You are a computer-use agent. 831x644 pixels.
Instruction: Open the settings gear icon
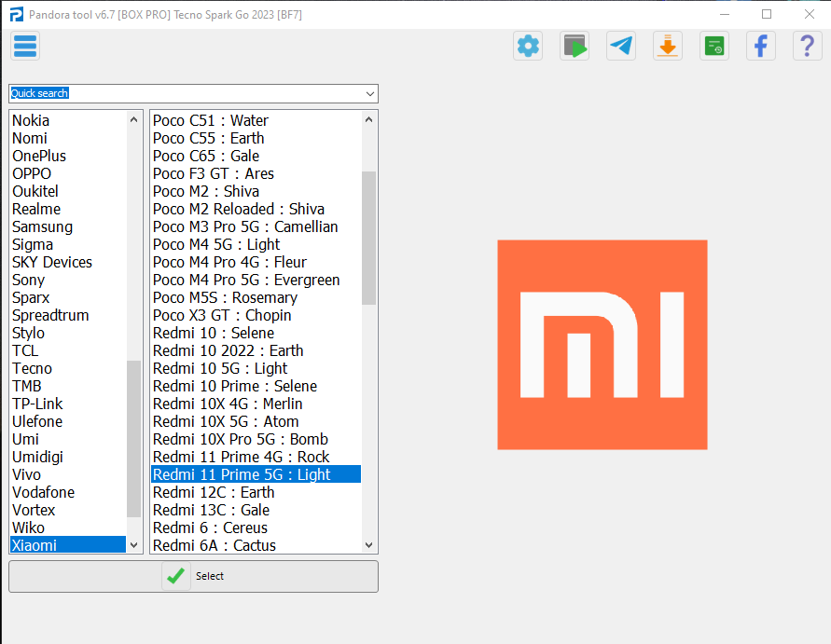pyautogui.click(x=528, y=46)
